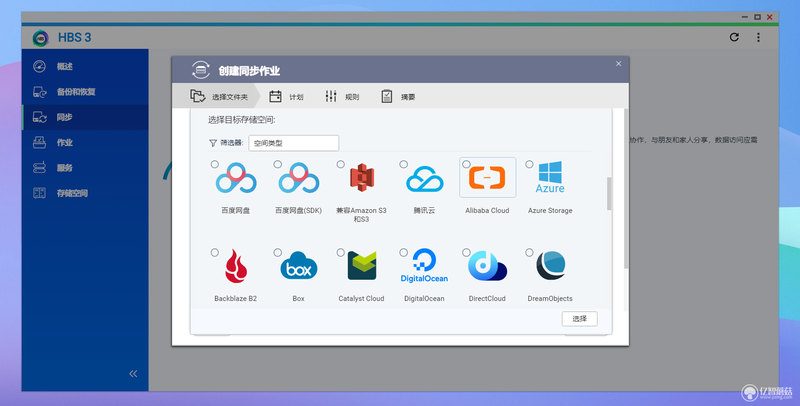The width and height of the screenshot is (800, 406).
Task: Click the Catalyst Cloud icon
Action: coord(362,265)
